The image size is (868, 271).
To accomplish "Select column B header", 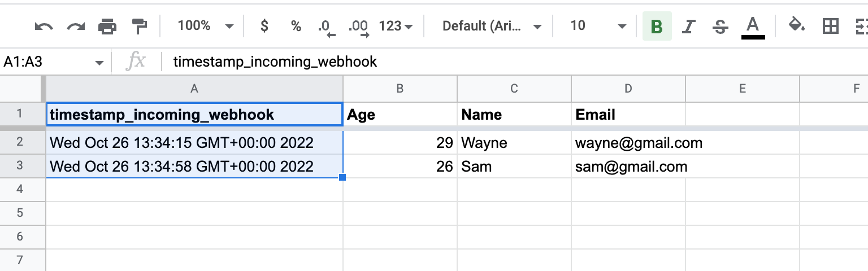I will click(400, 88).
